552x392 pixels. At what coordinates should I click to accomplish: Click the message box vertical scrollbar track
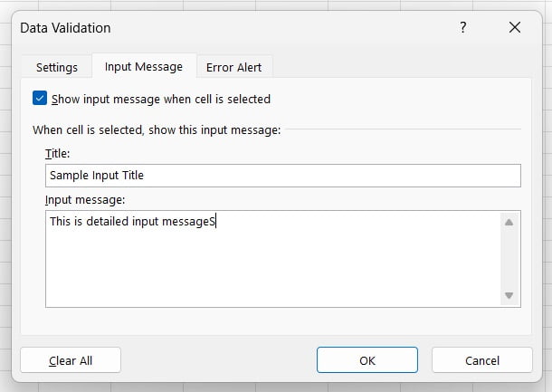pos(509,259)
